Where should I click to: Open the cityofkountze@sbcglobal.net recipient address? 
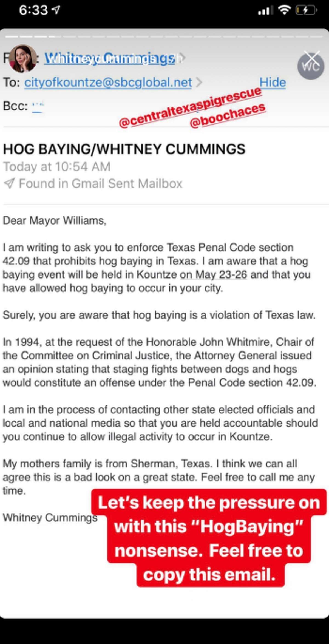[x=108, y=82]
